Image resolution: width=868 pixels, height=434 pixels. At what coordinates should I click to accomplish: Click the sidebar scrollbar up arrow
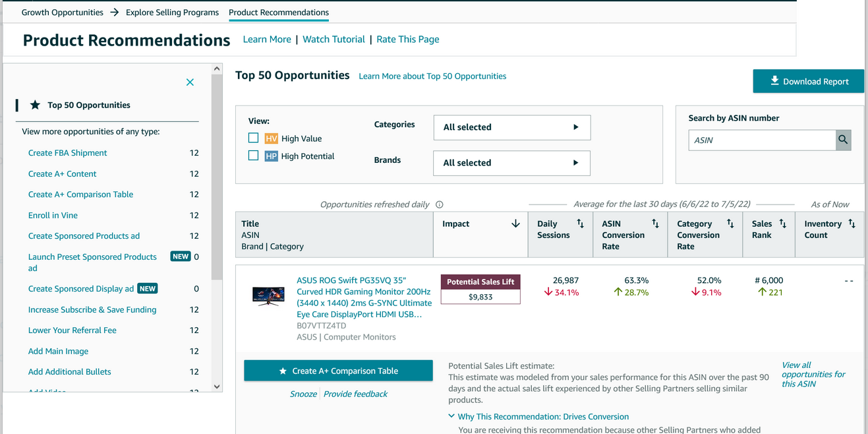tap(217, 69)
